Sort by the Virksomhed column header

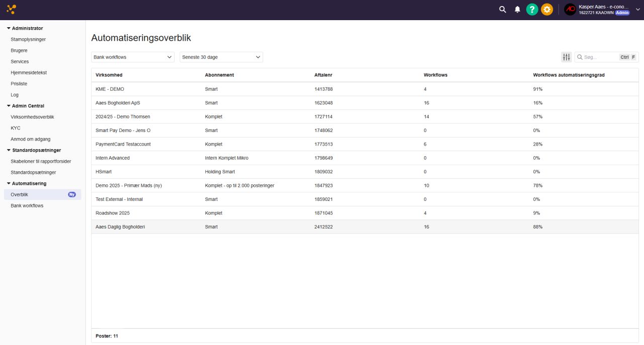pyautogui.click(x=109, y=75)
